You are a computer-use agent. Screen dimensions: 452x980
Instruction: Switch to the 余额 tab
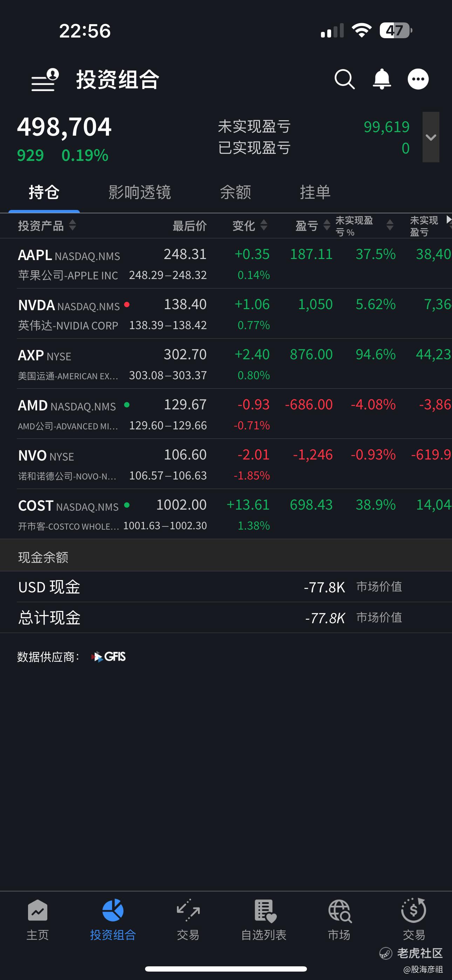235,192
